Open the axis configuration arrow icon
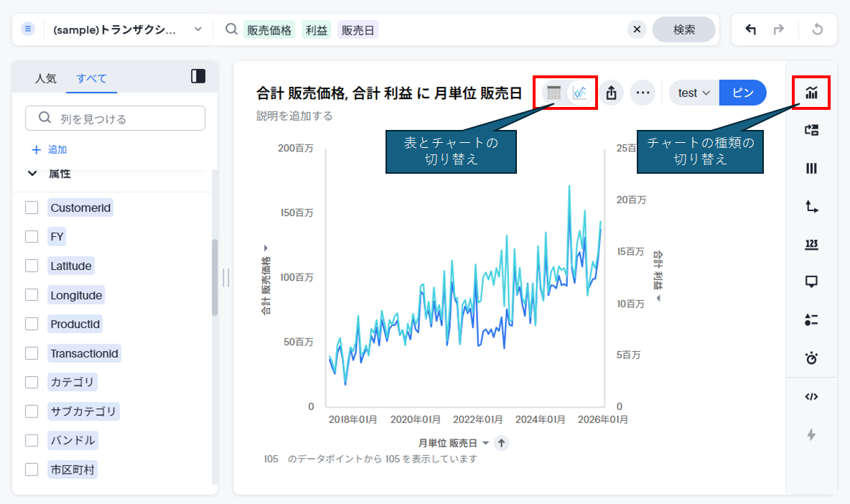 tap(811, 206)
